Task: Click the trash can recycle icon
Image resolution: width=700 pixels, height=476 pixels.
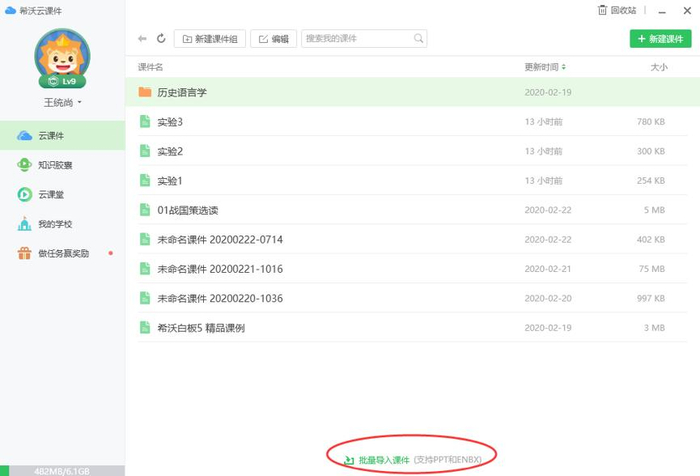Action: point(603,10)
